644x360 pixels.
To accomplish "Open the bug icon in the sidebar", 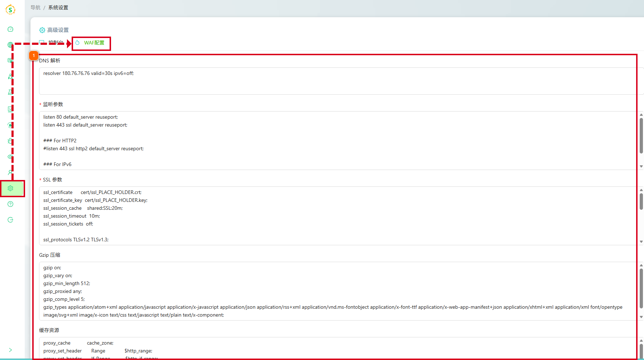I will [x=10, y=141].
